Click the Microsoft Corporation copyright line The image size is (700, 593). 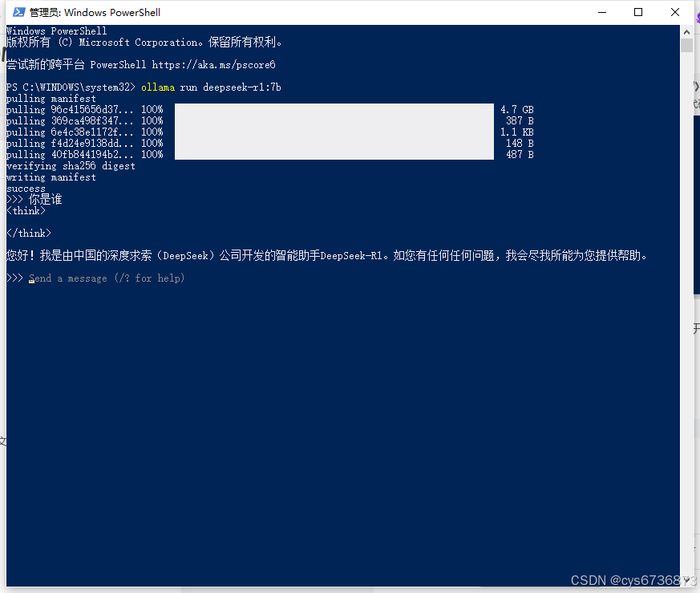point(144,43)
